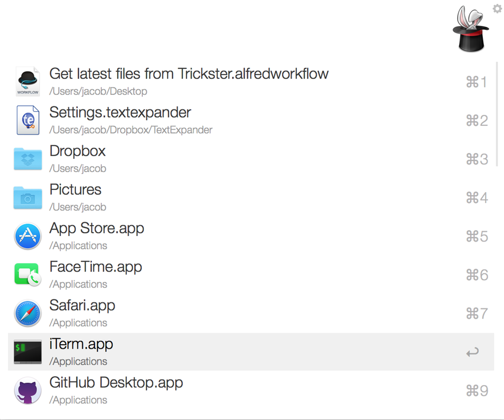Open Get latest files from Trickster.alfredworkflow

(x=189, y=74)
